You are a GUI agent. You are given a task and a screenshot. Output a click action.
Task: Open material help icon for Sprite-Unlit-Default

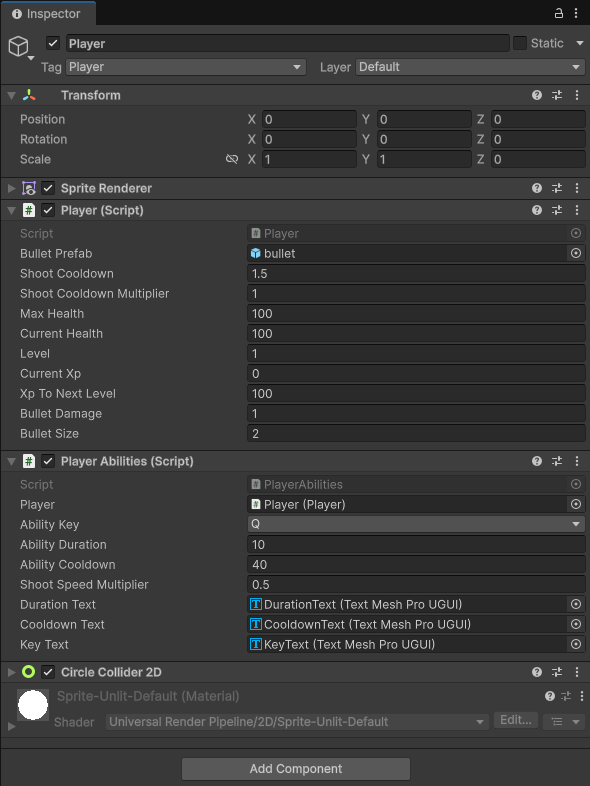tap(550, 696)
